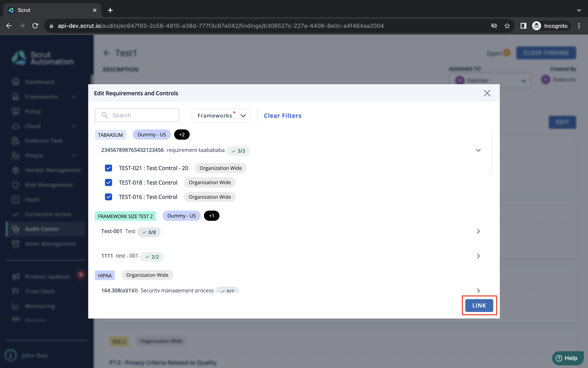The width and height of the screenshot is (588, 368).
Task: Open the tab search chevron
Action: tap(579, 10)
